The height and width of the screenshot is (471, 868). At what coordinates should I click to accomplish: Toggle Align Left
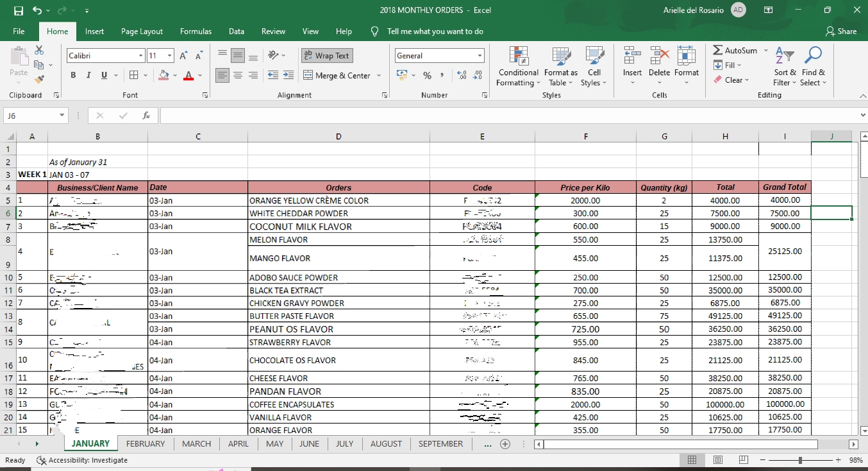click(x=222, y=75)
